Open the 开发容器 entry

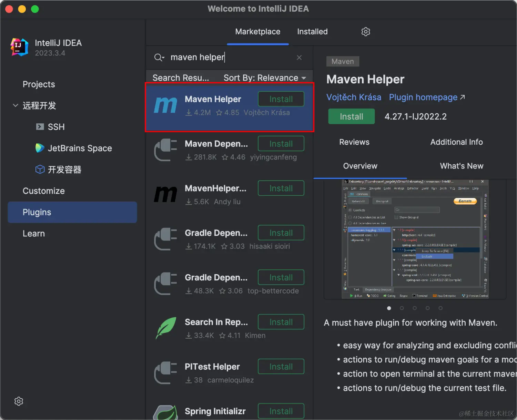(x=64, y=170)
